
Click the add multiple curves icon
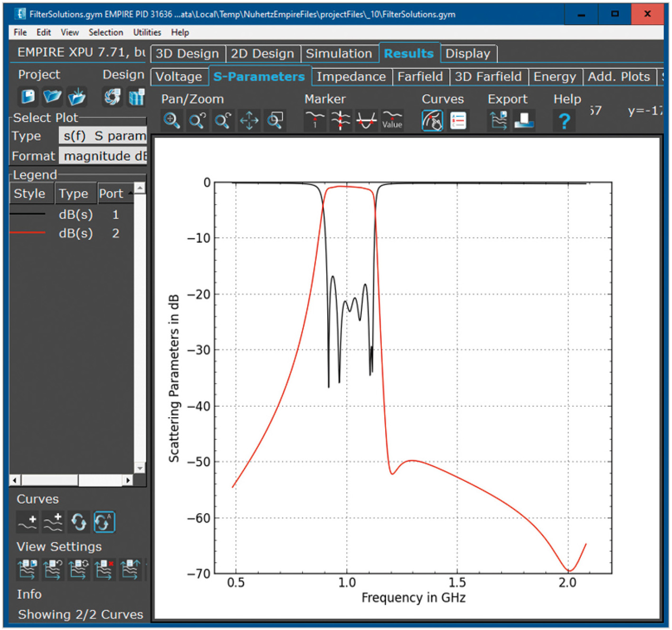point(53,522)
